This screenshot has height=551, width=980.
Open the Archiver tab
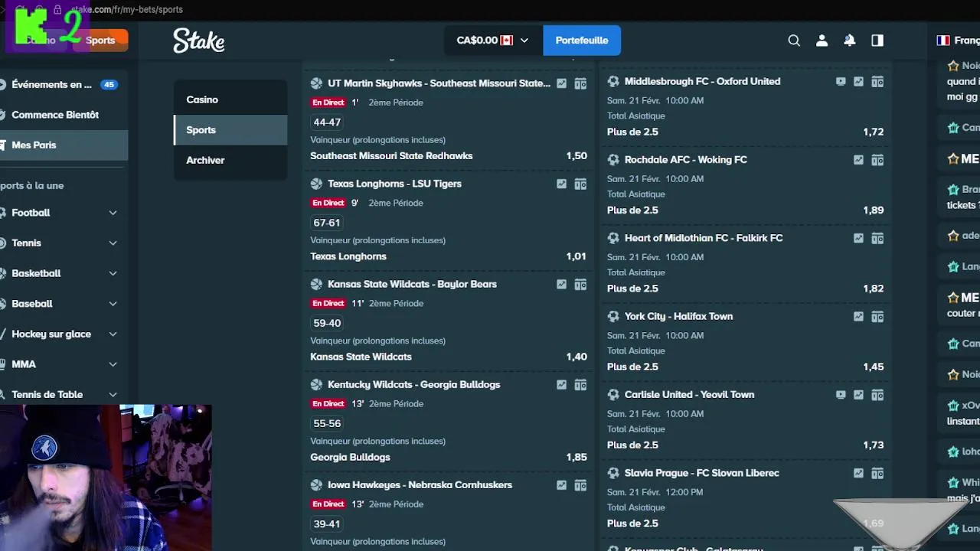click(230, 160)
